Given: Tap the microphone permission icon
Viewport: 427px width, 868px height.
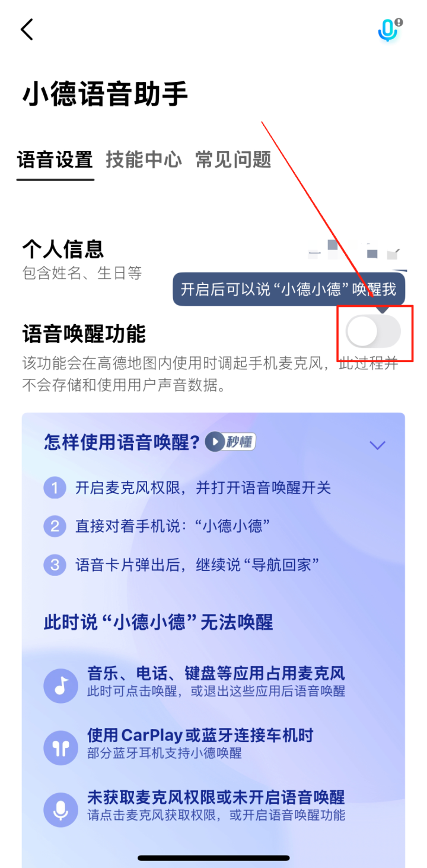Looking at the screenshot, I should pyautogui.click(x=60, y=810).
